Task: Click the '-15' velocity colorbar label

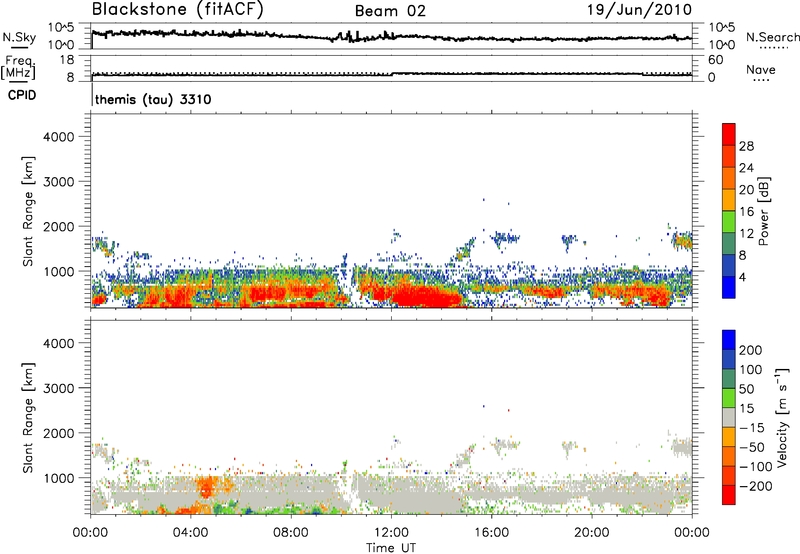Action: [752, 427]
